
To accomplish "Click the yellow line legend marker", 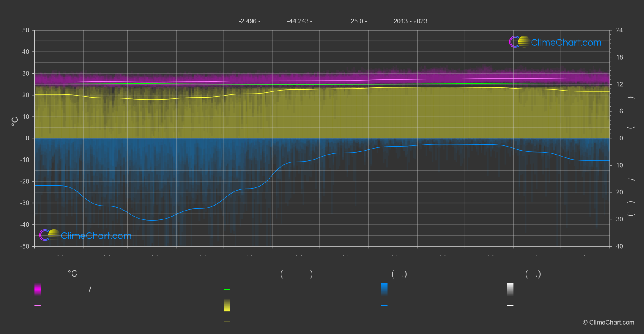I will pos(227,321).
